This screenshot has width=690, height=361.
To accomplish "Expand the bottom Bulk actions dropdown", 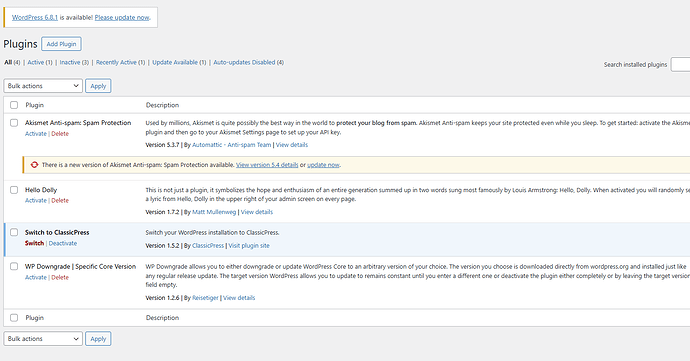I will point(43,339).
